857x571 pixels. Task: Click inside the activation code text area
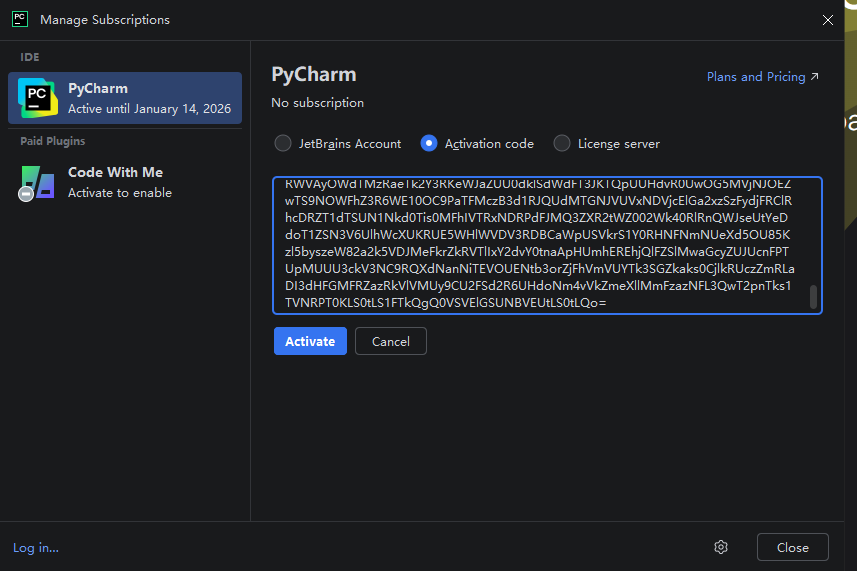point(547,245)
